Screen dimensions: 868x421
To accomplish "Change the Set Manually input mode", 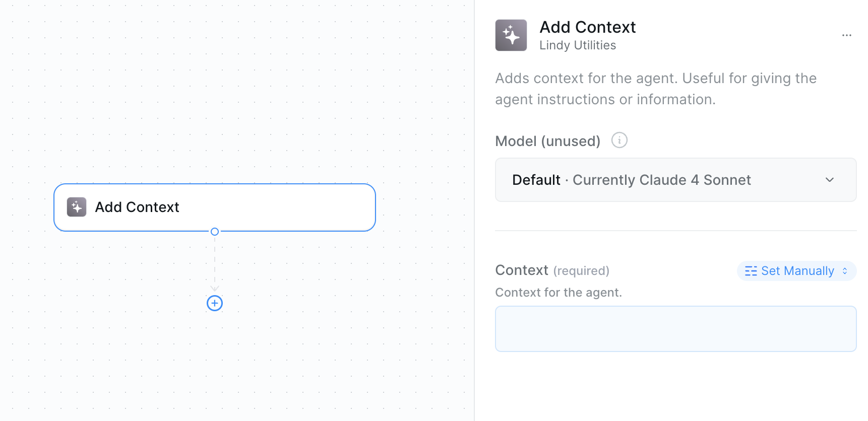I will pos(797,271).
